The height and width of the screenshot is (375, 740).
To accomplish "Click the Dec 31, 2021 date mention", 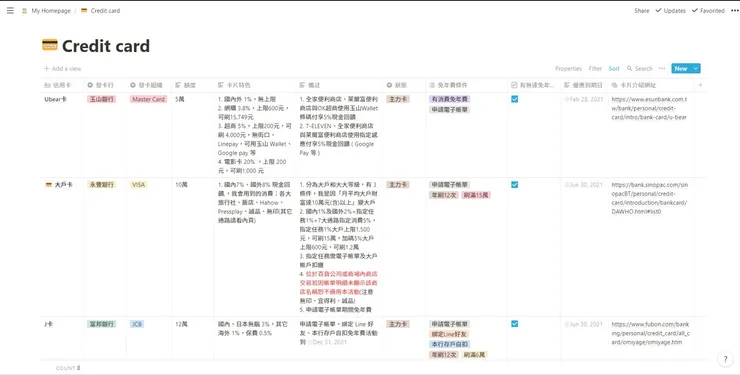I will tap(328, 342).
